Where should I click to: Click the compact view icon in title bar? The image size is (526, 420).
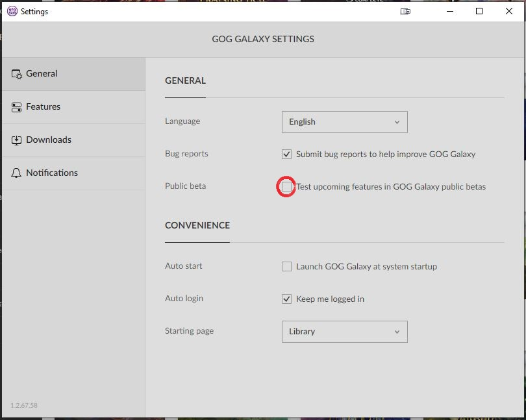pyautogui.click(x=405, y=12)
